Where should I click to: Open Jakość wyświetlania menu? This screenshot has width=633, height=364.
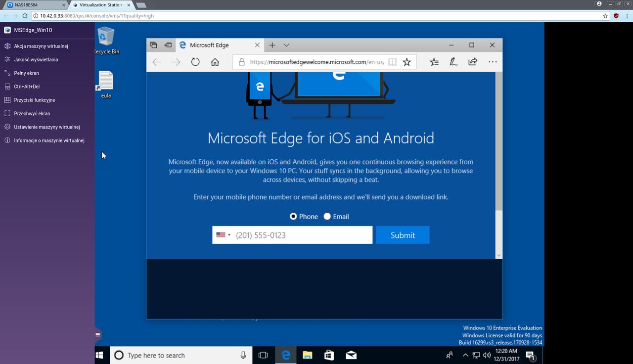pyautogui.click(x=36, y=59)
